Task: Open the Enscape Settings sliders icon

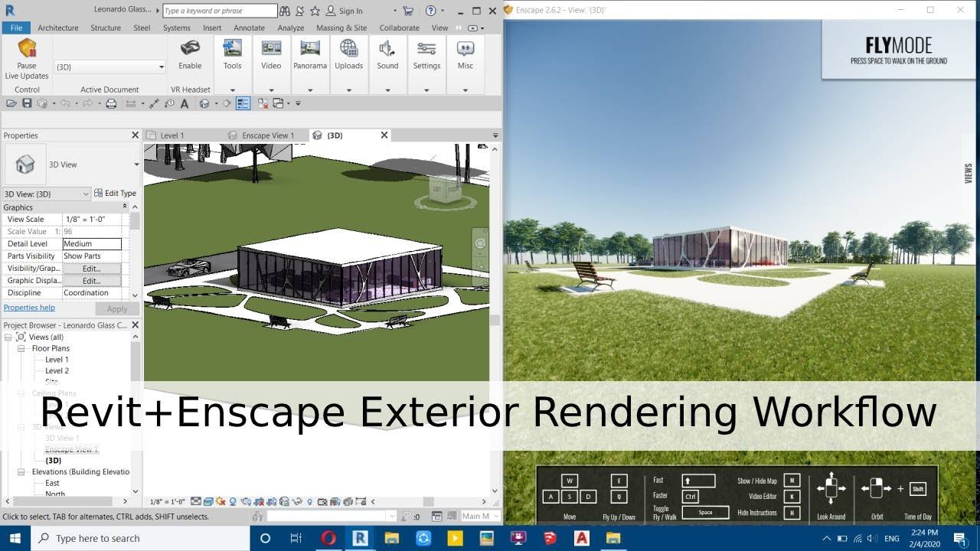Action: coord(426,48)
